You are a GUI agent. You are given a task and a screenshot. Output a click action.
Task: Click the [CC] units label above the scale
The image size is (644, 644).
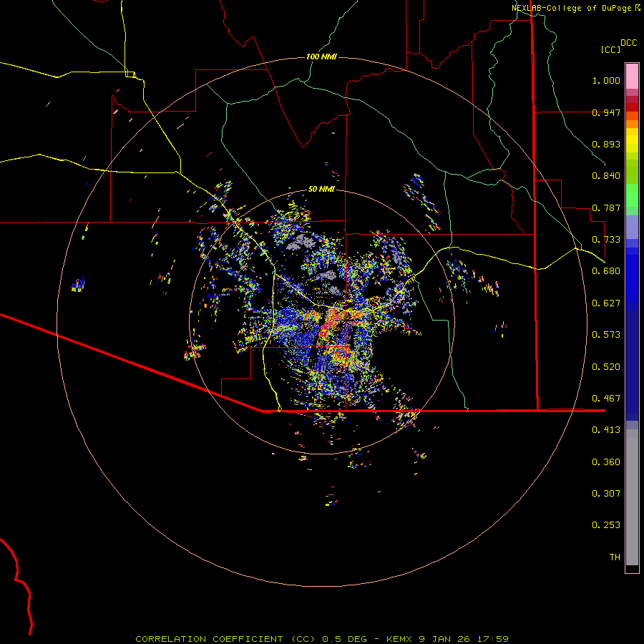(611, 49)
